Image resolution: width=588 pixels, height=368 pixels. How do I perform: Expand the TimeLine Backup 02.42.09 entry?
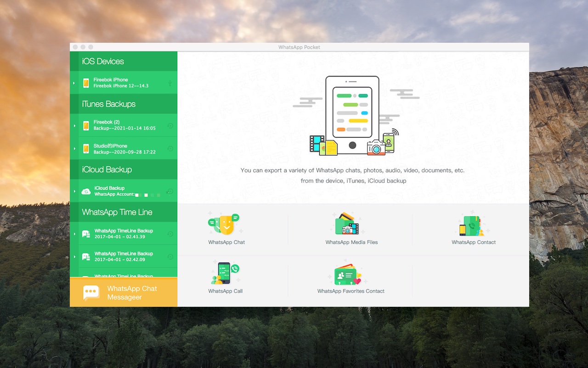click(74, 257)
